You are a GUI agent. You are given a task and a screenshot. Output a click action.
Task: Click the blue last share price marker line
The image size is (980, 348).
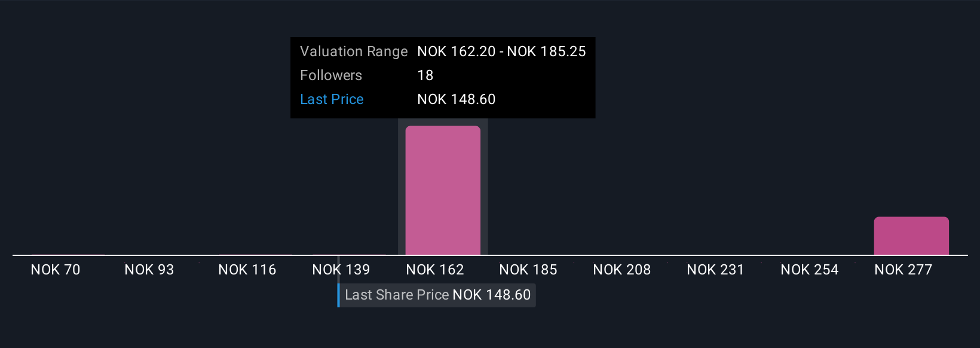point(338,295)
